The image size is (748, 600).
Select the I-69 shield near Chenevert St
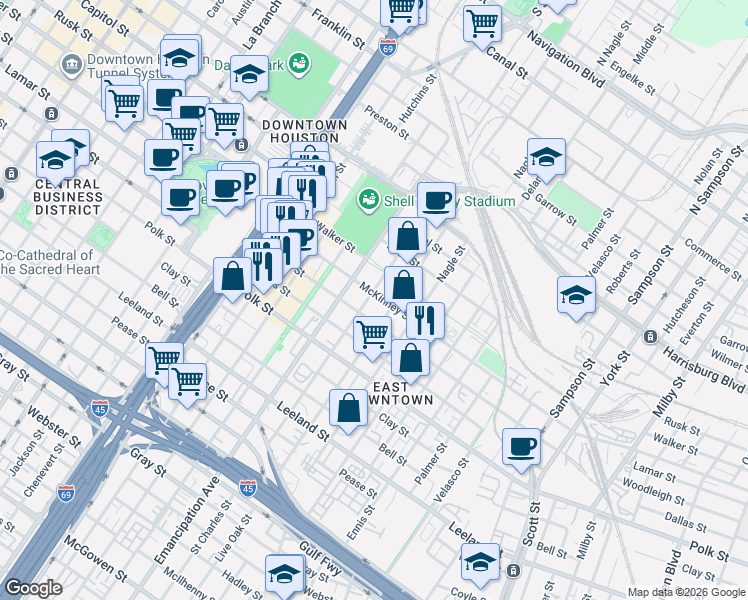pos(65,493)
